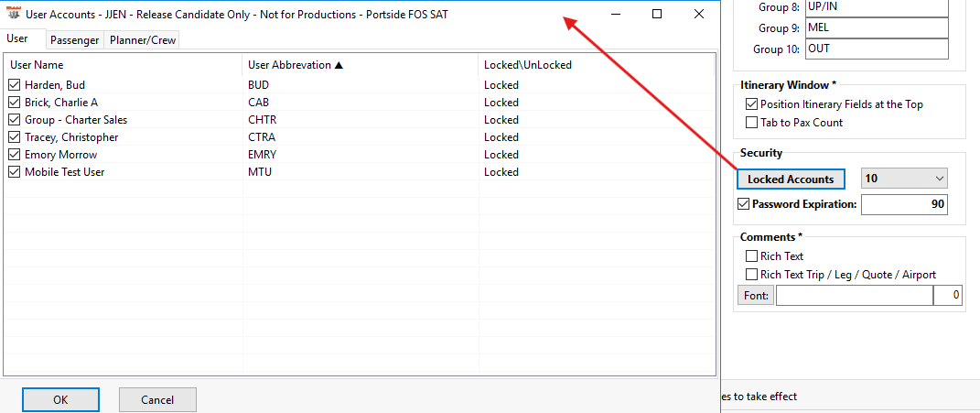Toggle the Brick, Charlie A checkbox
Screen dimensions: 980x413
pos(14,103)
